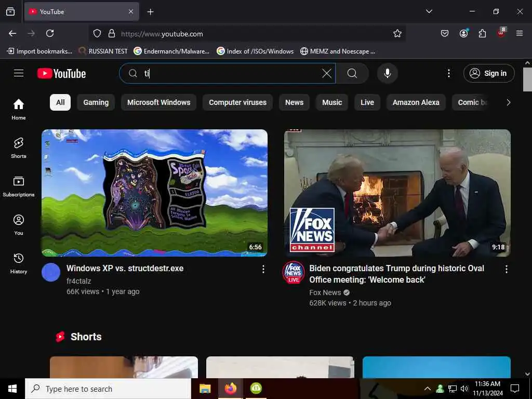Open the RUSSIAN TEST bookmark

pos(103,51)
